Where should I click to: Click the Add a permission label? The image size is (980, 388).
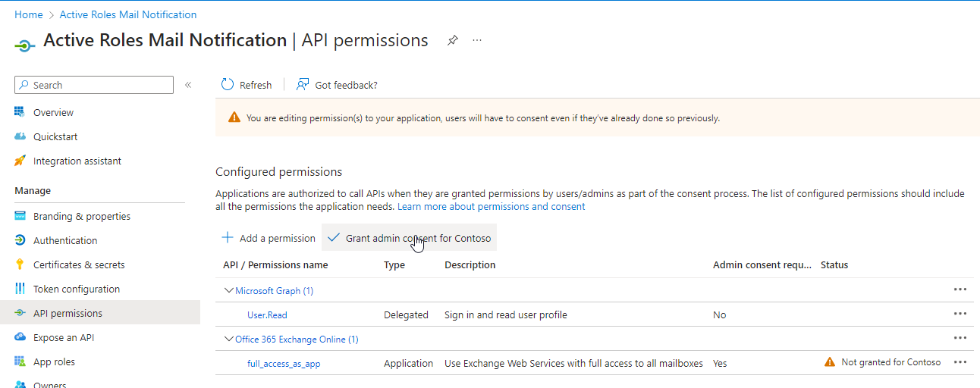coord(278,238)
